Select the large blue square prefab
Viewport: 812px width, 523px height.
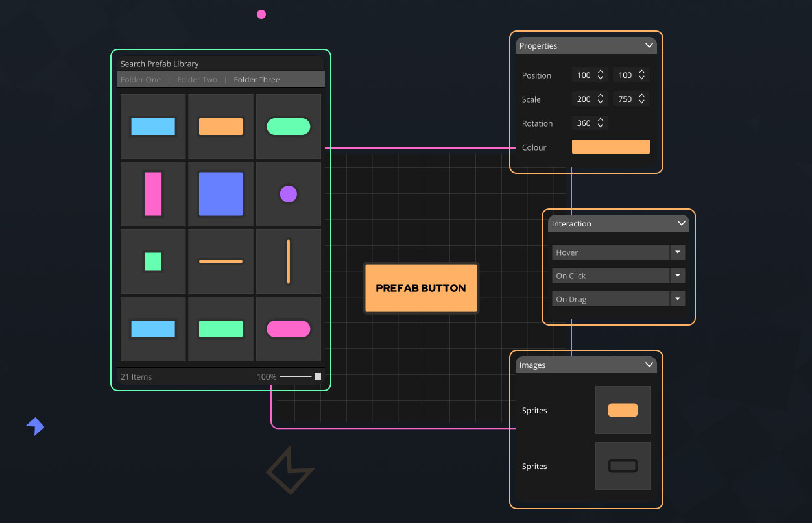(x=221, y=194)
